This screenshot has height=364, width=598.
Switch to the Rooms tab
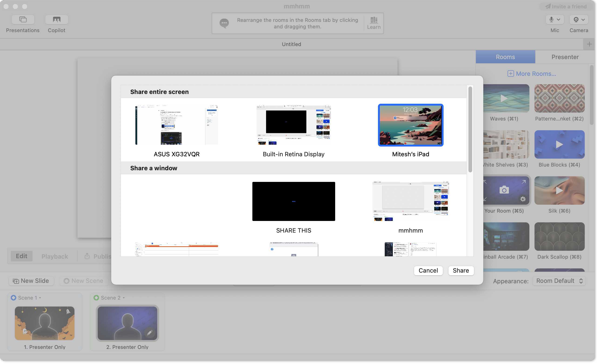click(x=505, y=57)
